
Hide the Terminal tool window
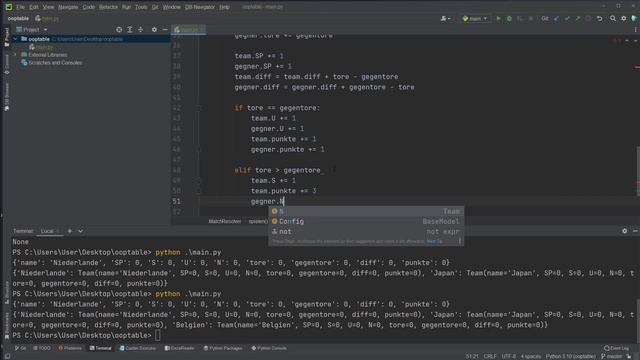click(x=635, y=231)
